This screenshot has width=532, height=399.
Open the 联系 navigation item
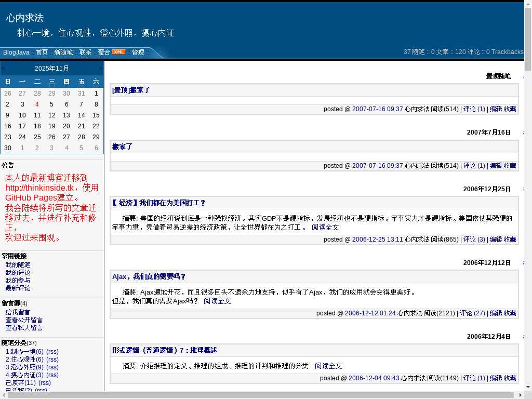click(x=85, y=52)
